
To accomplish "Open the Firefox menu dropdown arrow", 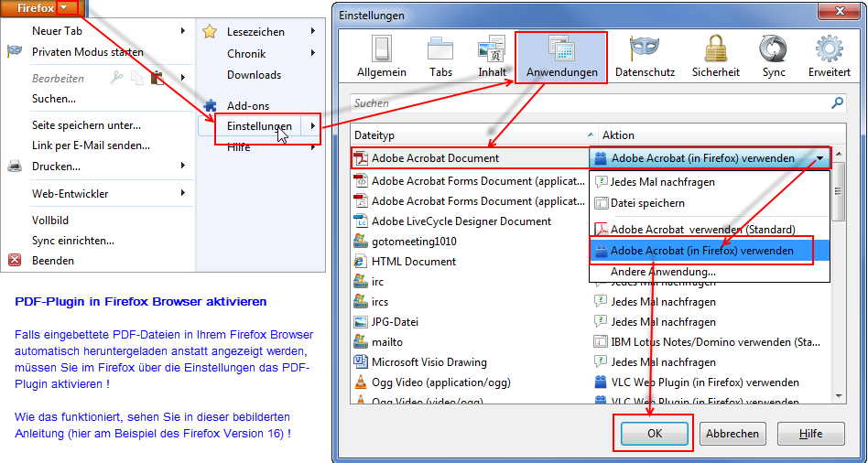I will (x=65, y=7).
